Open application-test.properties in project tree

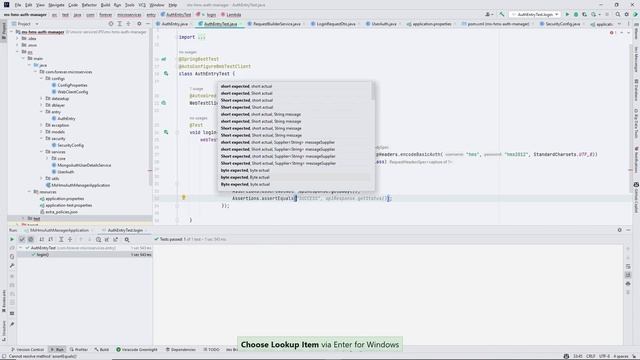click(69, 205)
